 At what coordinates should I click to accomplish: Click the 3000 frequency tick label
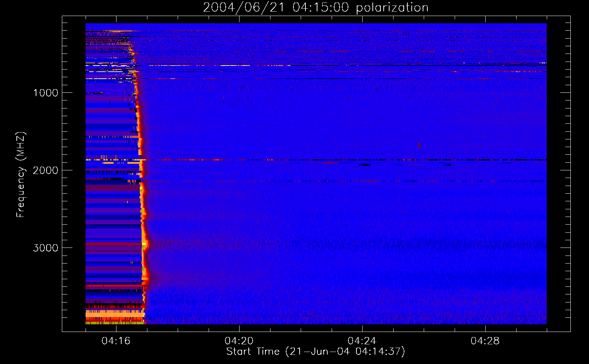click(x=46, y=248)
